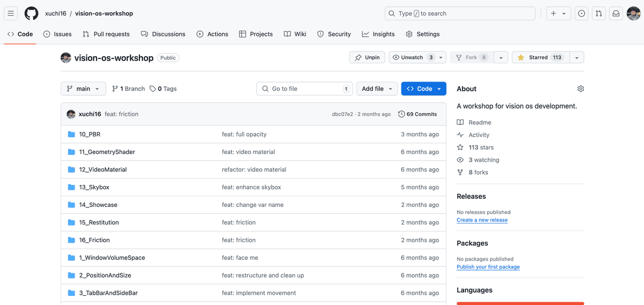View 113 stars stargazers link
Screen dimensions: 644x305
click(x=481, y=147)
